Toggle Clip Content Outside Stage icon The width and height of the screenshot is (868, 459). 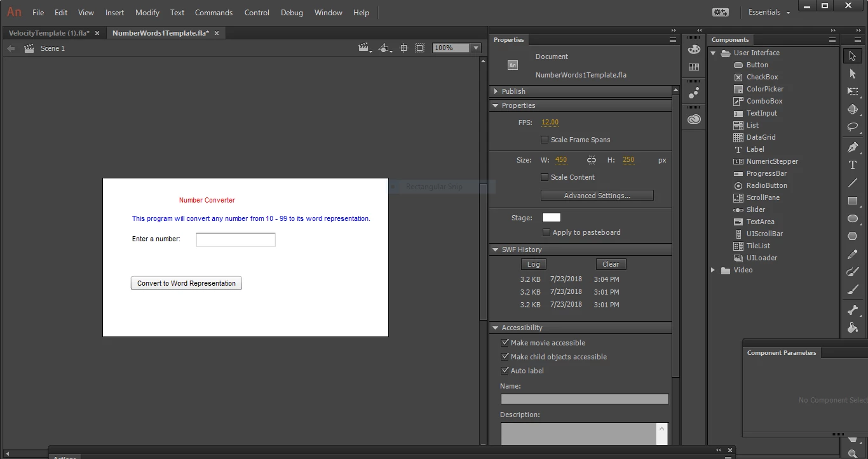pyautogui.click(x=420, y=48)
